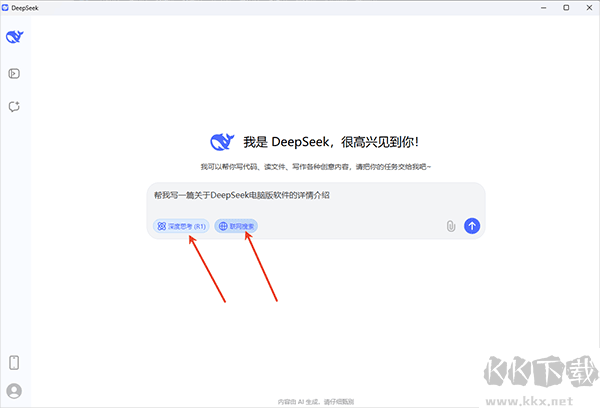This screenshot has width=600, height=408.
Task: Click the greeting text 我是 DeepSeek，很高兴见到你!
Action: click(331, 142)
